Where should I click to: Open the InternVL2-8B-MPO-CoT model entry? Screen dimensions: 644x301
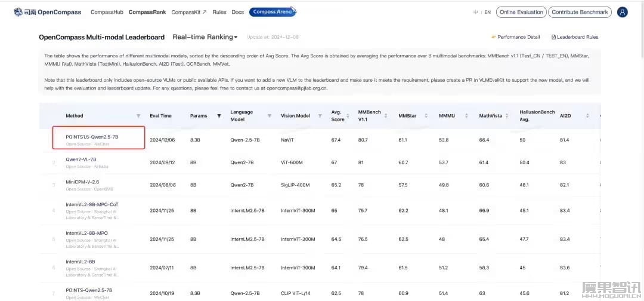(x=92, y=204)
